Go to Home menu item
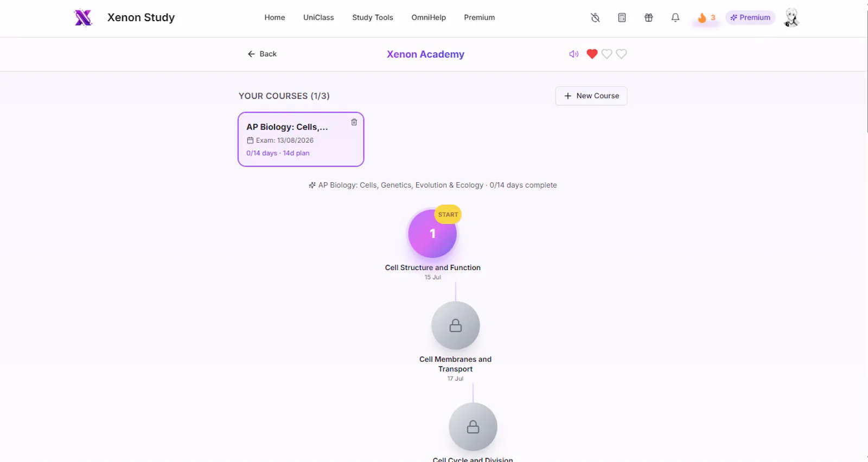Screen dimensions: 868x462 click(275, 17)
